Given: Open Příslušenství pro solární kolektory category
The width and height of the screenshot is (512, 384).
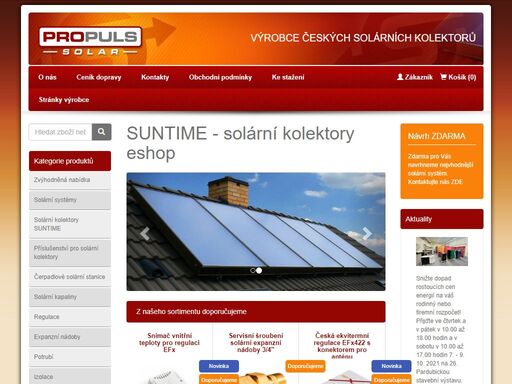Looking at the screenshot, I should pos(70,253).
